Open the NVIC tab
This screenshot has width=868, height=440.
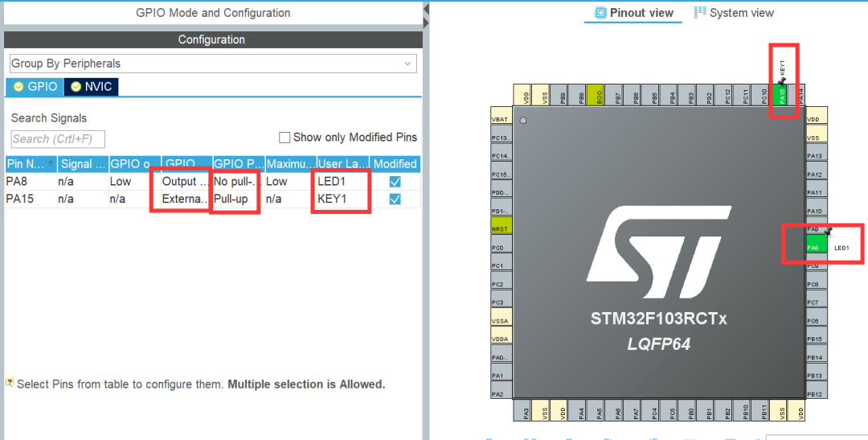pyautogui.click(x=91, y=86)
